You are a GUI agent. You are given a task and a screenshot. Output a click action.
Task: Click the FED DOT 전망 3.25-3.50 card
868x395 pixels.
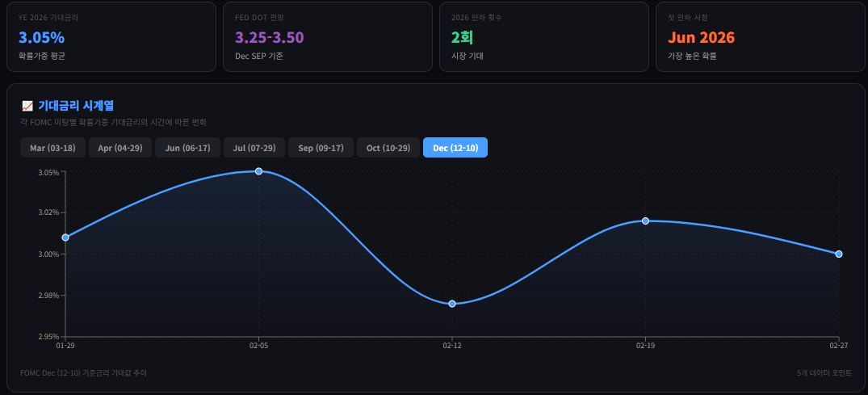pos(328,37)
